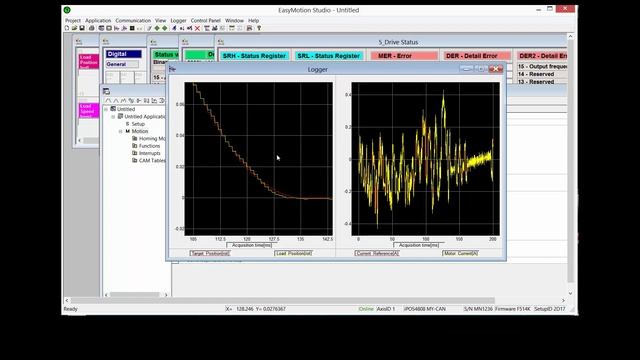Image resolution: width=640 pixels, height=360 pixels.
Task: Open the View menu
Action: (x=160, y=20)
